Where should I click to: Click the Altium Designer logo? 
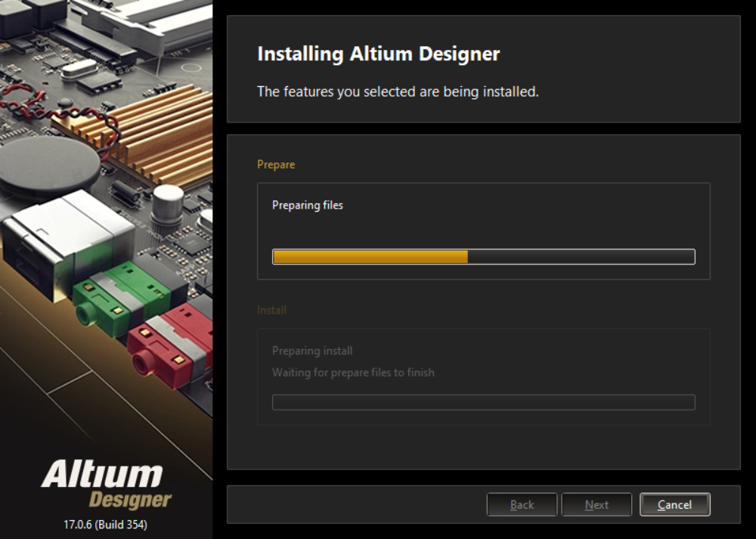[106, 484]
